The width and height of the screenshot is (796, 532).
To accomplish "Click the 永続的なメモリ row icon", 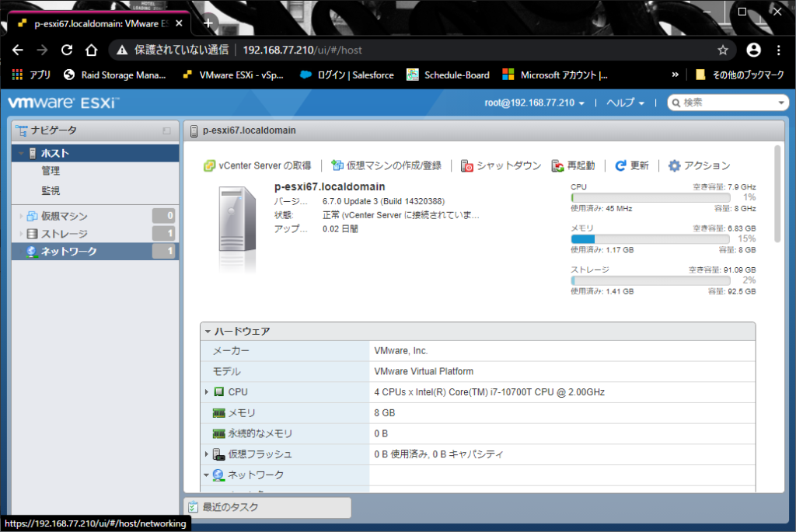I will coord(218,434).
